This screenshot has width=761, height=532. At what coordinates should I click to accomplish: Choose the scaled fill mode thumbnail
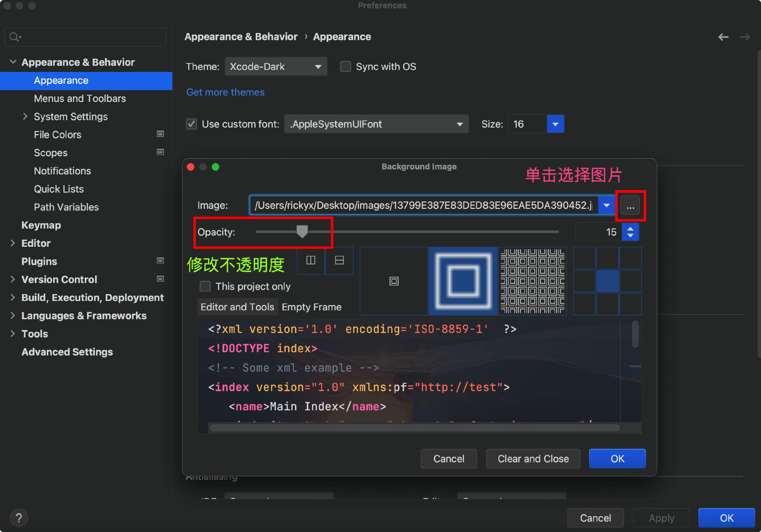(x=463, y=281)
